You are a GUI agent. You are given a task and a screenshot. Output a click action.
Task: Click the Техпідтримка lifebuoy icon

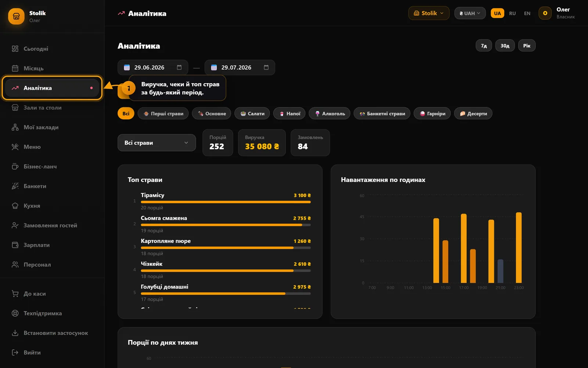click(x=15, y=314)
